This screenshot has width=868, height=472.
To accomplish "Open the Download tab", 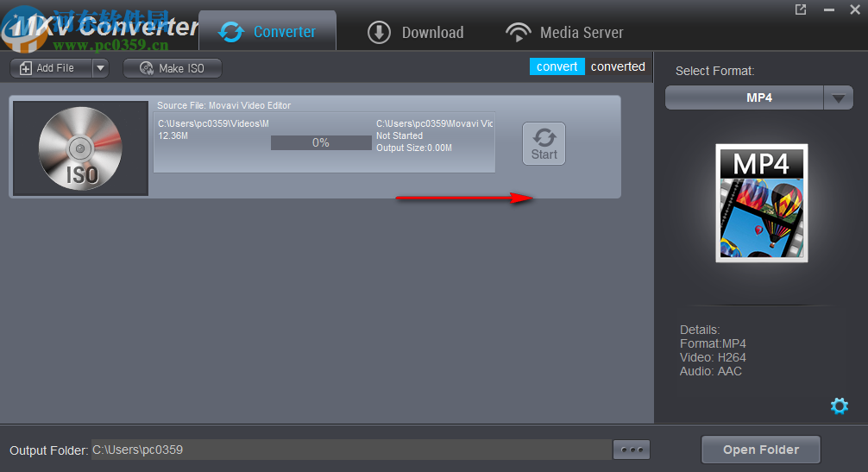I will (416, 32).
